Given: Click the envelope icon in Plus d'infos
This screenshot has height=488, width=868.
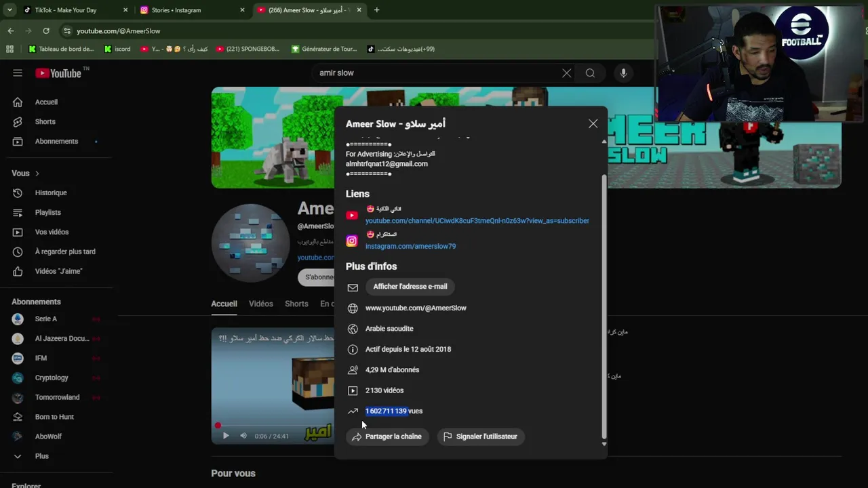Looking at the screenshot, I should (353, 287).
